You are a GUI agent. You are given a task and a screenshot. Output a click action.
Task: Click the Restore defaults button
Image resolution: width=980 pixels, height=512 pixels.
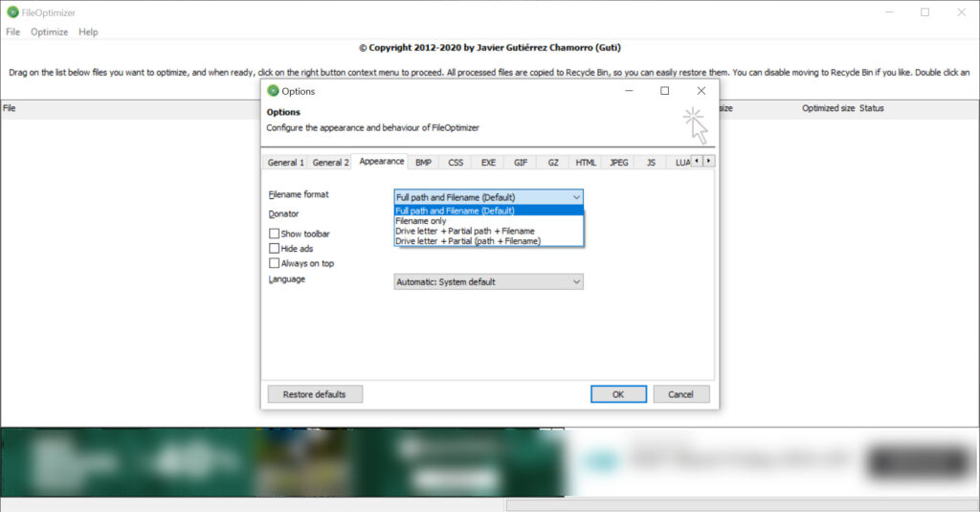click(314, 394)
